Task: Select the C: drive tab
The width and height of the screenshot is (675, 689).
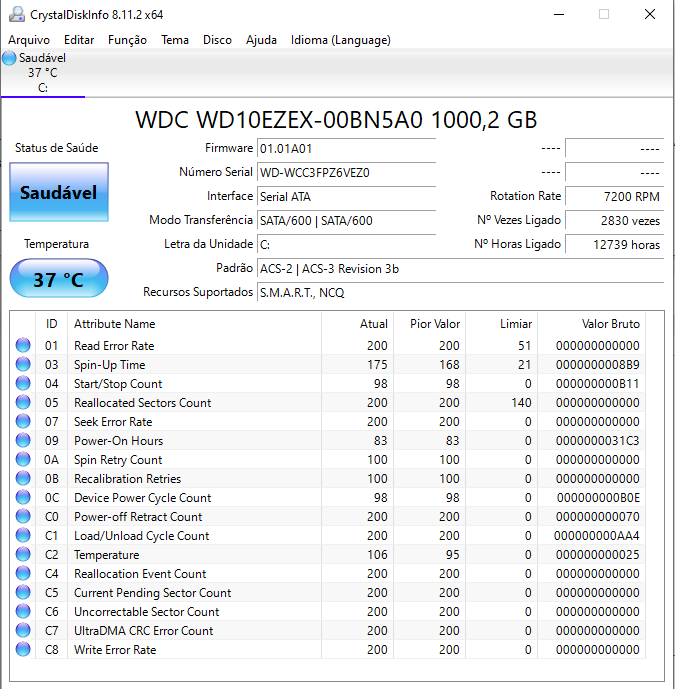Action: pos(43,73)
